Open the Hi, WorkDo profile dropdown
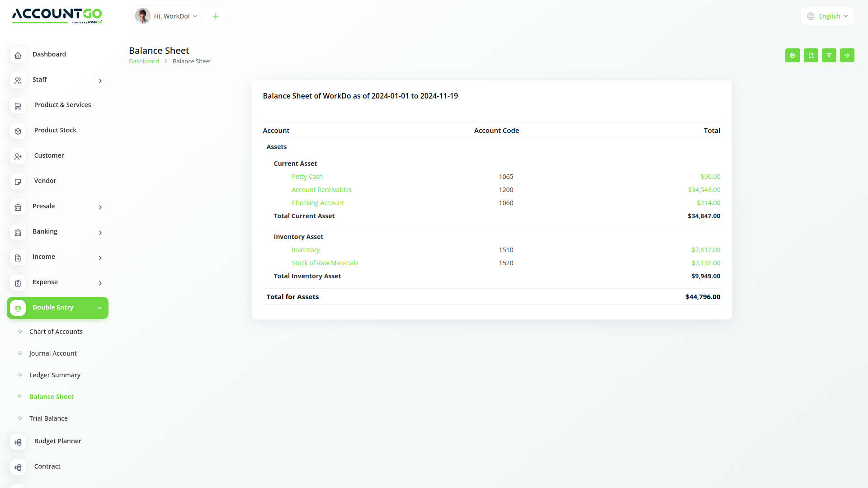 click(167, 16)
